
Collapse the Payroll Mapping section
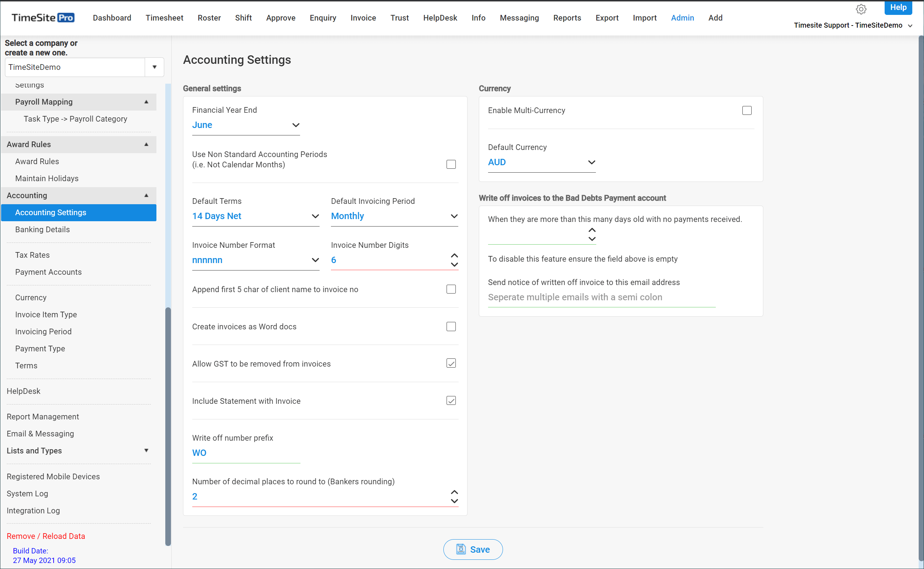(x=79, y=102)
